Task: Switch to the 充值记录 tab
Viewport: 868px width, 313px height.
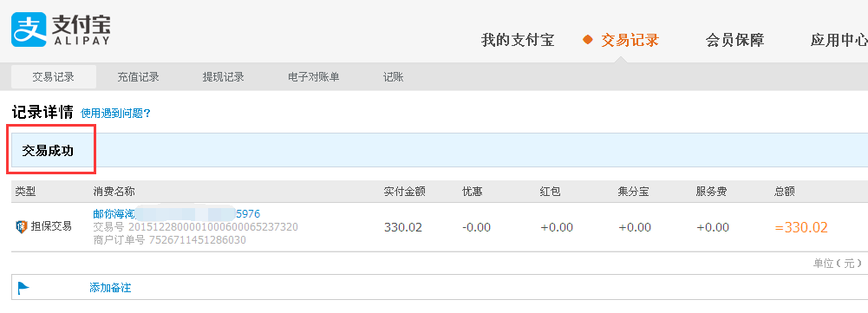Action: [139, 77]
